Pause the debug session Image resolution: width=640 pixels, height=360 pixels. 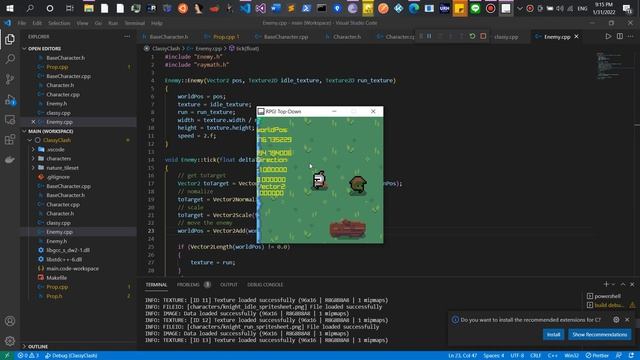click(x=429, y=36)
